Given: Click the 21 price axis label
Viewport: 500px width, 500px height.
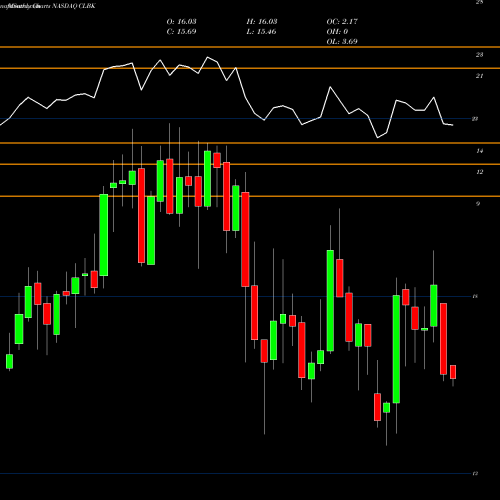Looking at the screenshot, I should tap(479, 76).
